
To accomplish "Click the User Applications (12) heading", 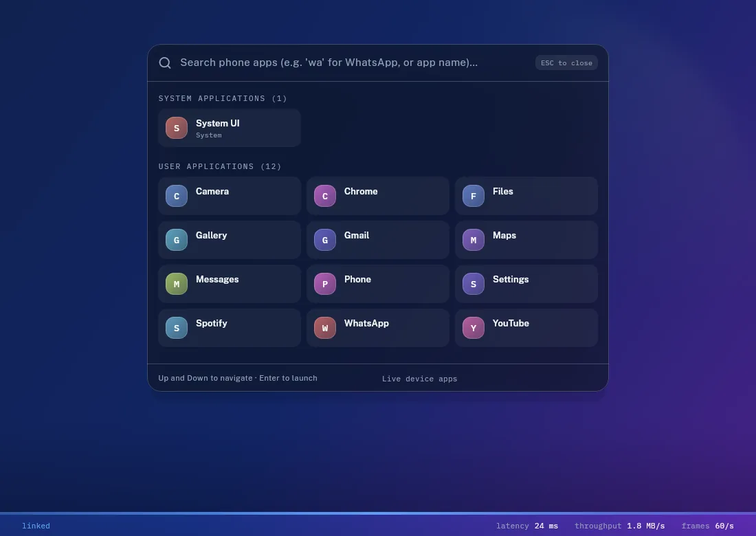I will [x=220, y=166].
